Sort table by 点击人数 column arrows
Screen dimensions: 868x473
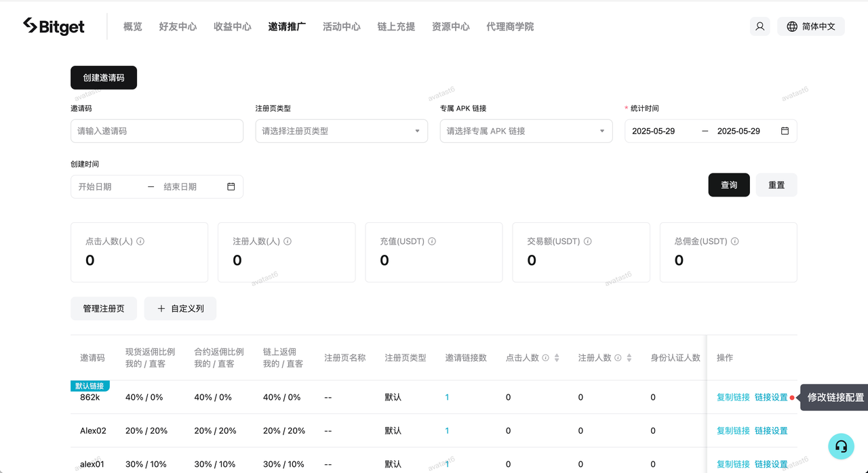click(x=557, y=358)
